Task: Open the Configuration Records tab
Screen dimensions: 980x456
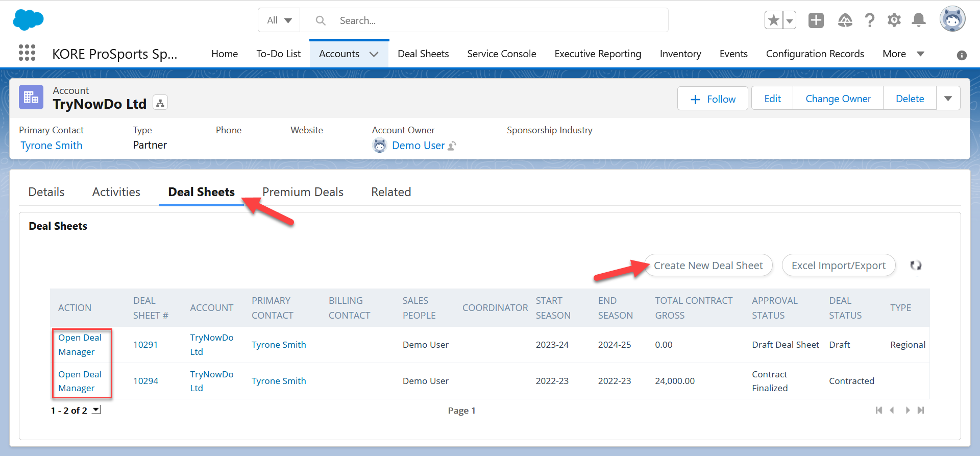Action: coord(815,54)
